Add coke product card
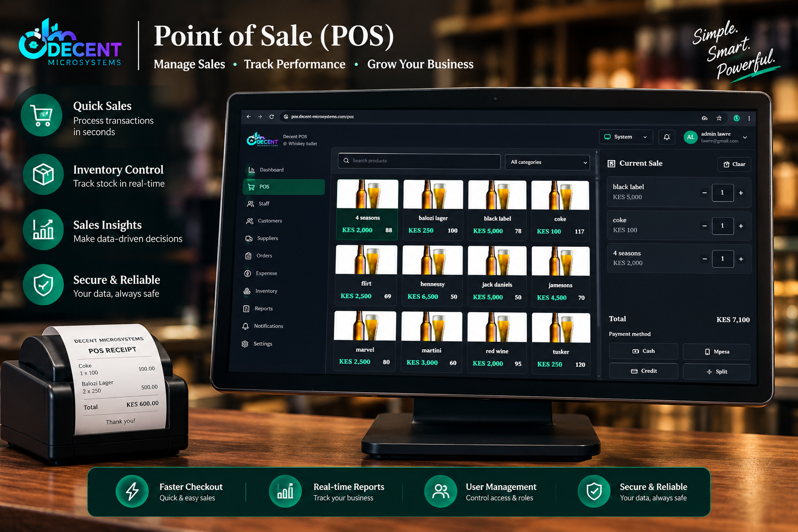The height and width of the screenshot is (532, 798). [560, 211]
